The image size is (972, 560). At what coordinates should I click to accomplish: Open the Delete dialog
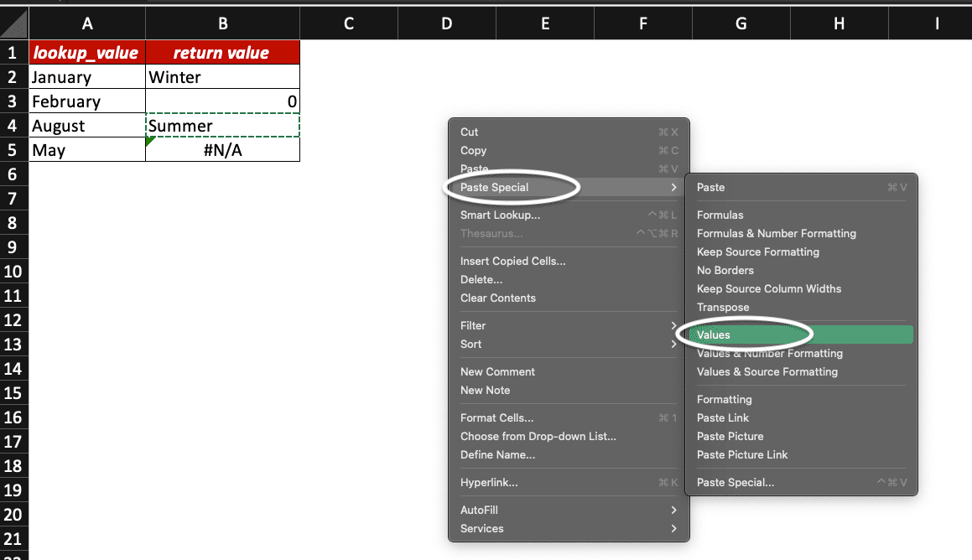(481, 279)
